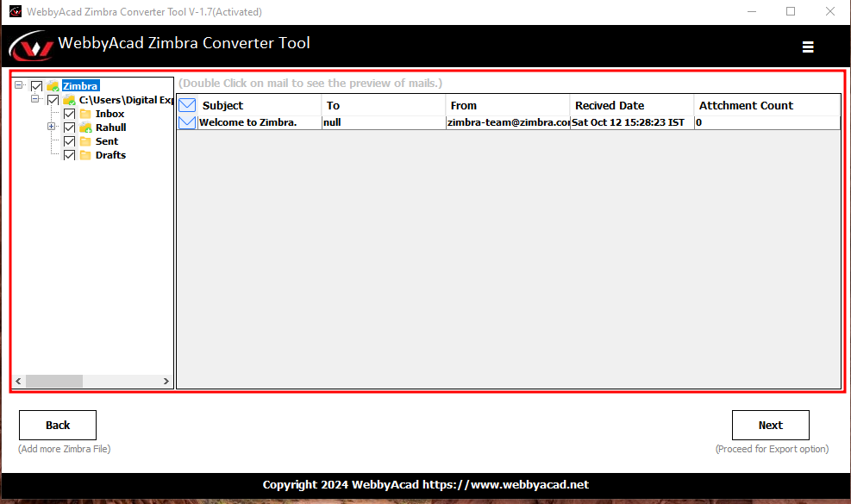Viewport: 851px width, 504px height.
Task: Uncheck the C:\Users\Digital path checkbox
Action: (x=53, y=100)
